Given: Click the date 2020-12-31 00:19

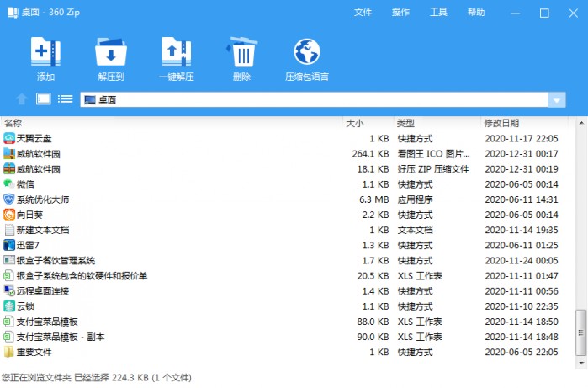Looking at the screenshot, I should (x=522, y=169).
